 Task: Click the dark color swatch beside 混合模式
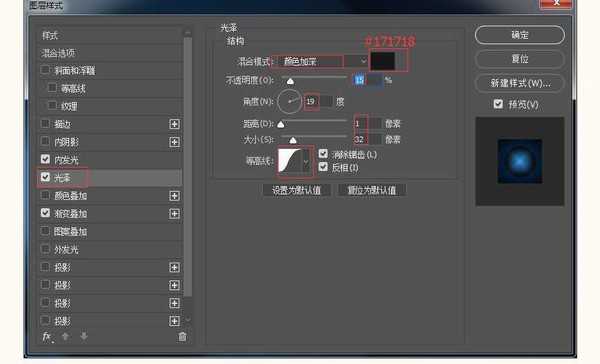[383, 61]
